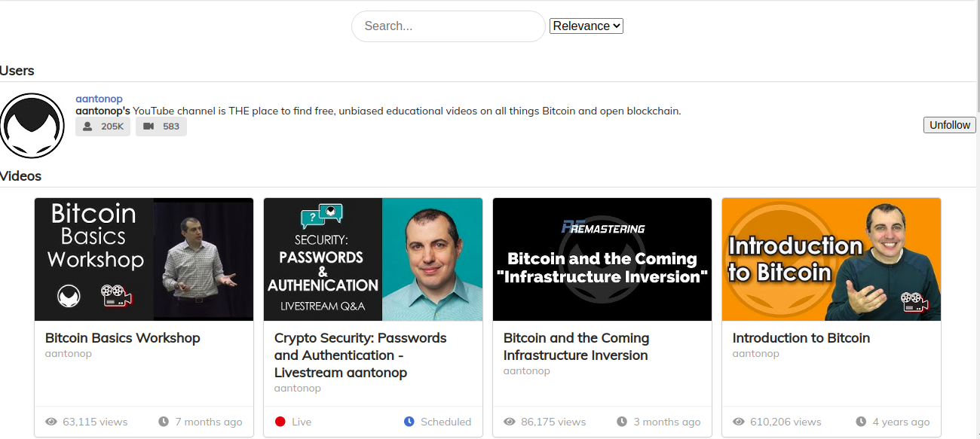Screen dimensions: 980x439
Task: Click the Introduction to Bitcoin title link
Action: [801, 338]
